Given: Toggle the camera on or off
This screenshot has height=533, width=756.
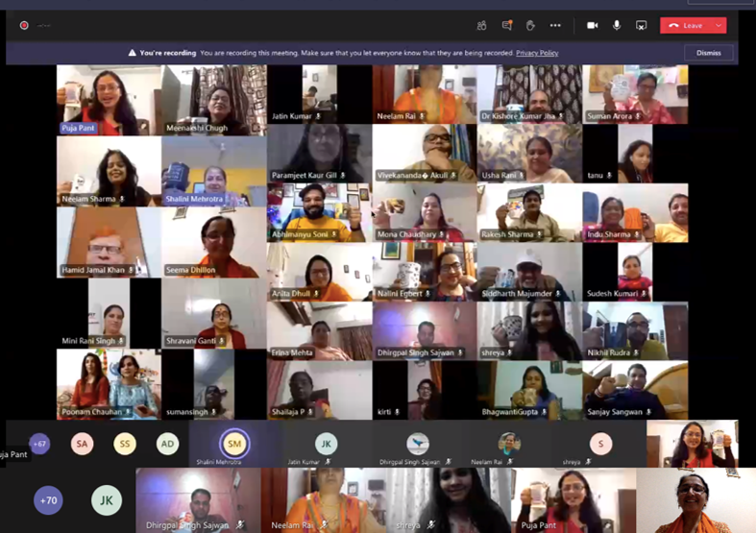Looking at the screenshot, I should tap(592, 26).
